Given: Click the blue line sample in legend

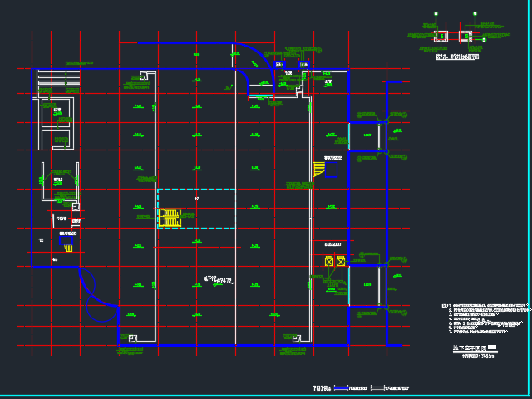Looking at the screenshot, I should tap(342, 388).
